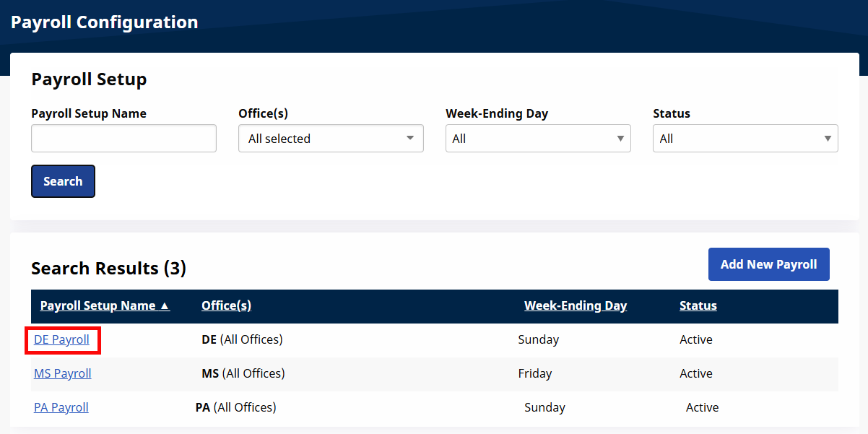Open the MS Payroll setup link
Viewport: 868px width, 434px height.
point(63,373)
